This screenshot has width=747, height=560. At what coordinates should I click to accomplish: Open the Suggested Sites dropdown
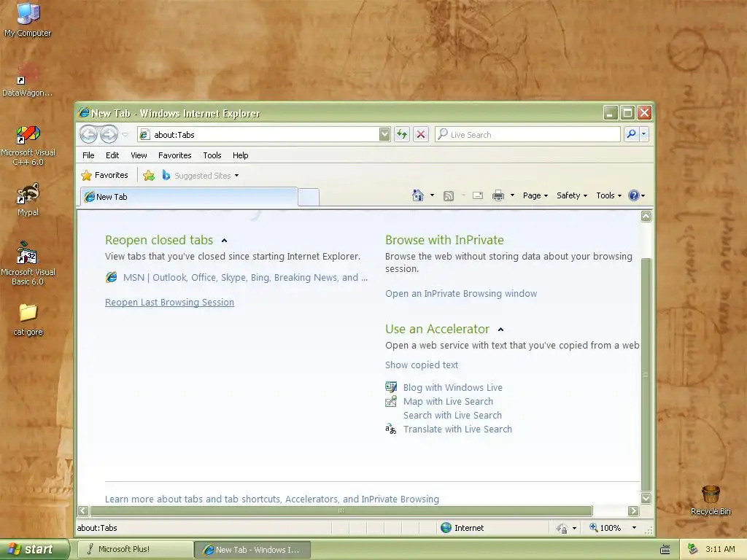point(201,176)
